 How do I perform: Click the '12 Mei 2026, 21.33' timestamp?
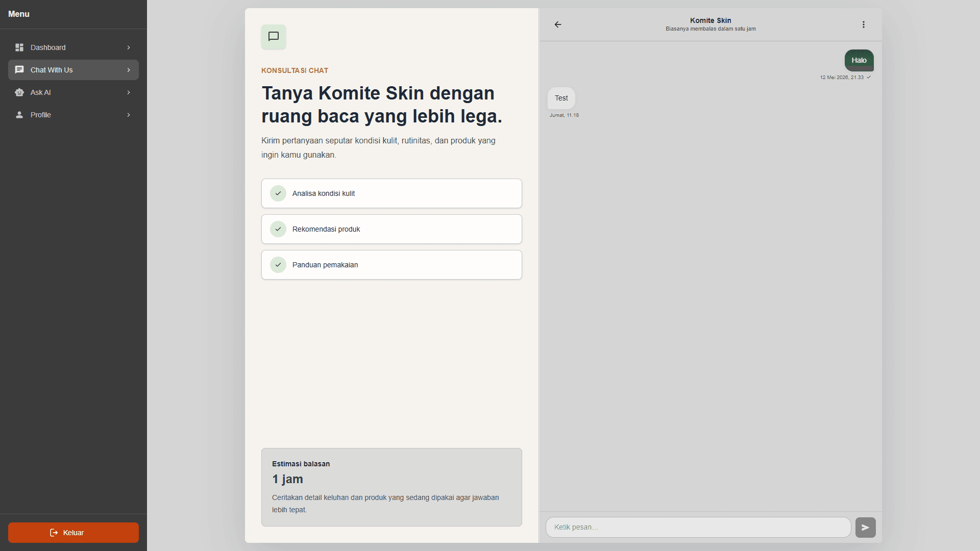point(842,78)
